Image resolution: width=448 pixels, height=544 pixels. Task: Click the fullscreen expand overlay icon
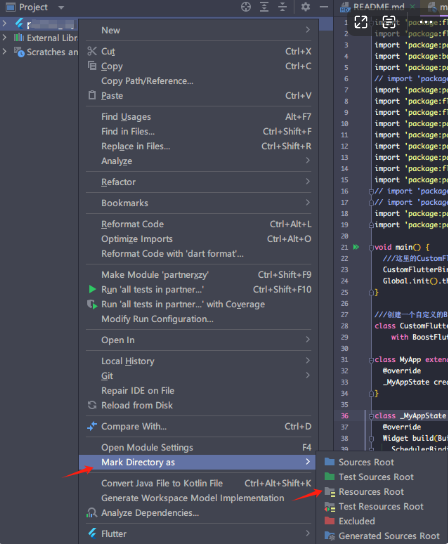pyautogui.click(x=361, y=22)
